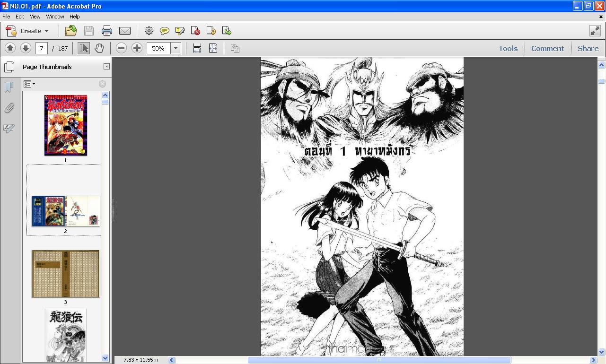Click the horizontal scrollbar thumb
The height and width of the screenshot is (364, 606).
coord(379,360)
